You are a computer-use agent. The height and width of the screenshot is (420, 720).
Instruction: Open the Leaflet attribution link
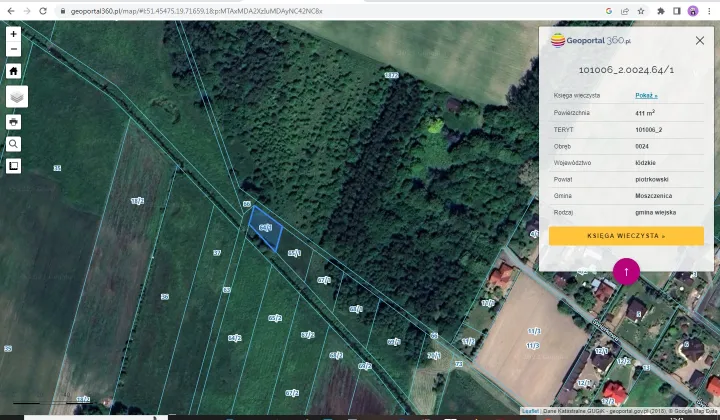click(530, 411)
